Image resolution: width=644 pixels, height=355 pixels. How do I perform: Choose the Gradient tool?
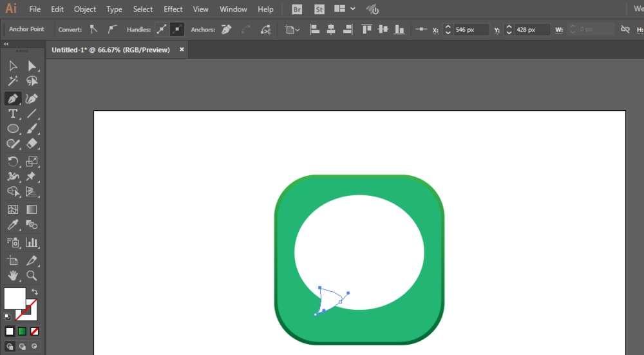[x=32, y=209]
